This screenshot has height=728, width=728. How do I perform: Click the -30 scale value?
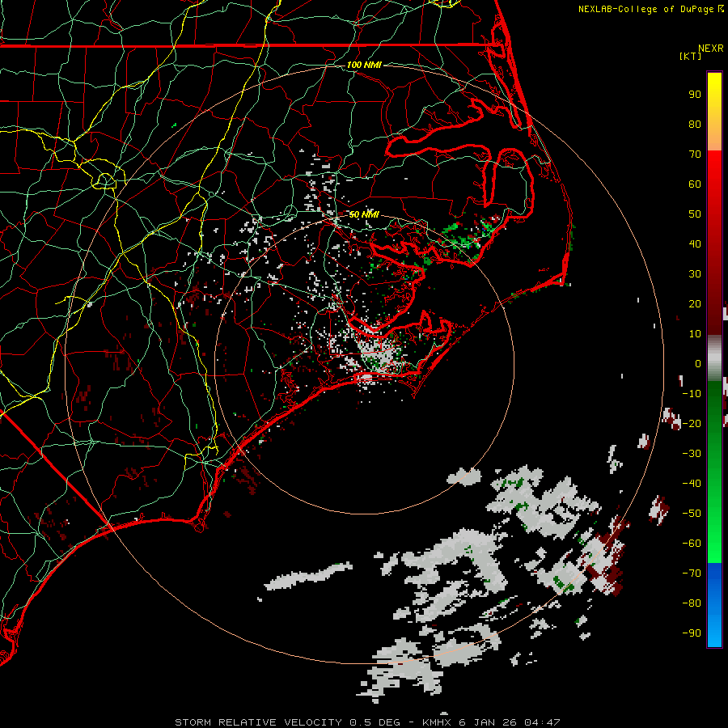coord(692,454)
